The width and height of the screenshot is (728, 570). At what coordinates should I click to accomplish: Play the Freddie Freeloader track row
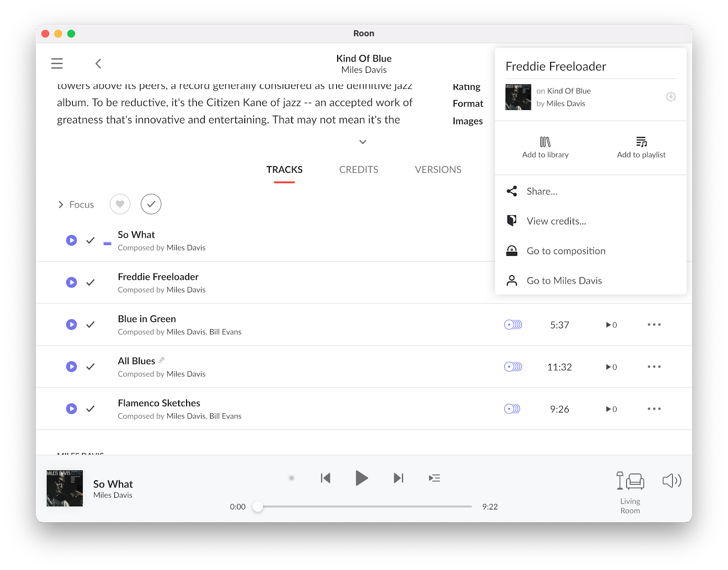coord(71,282)
